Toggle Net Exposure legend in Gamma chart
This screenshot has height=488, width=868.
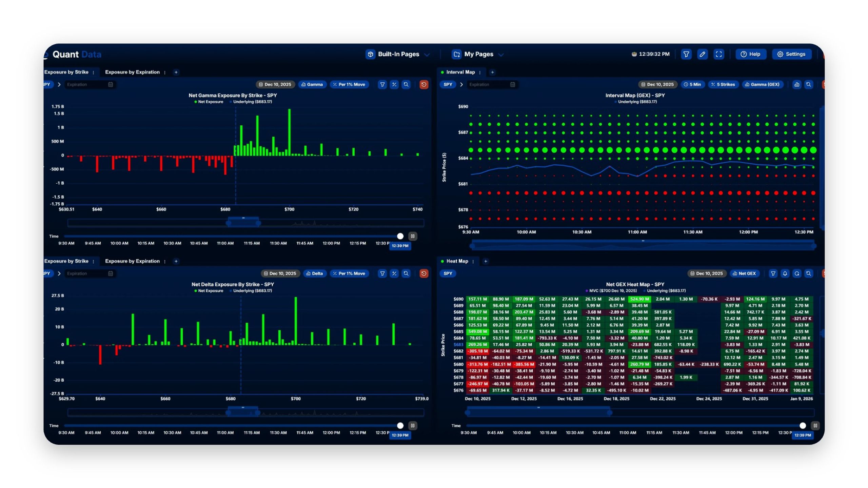(209, 102)
